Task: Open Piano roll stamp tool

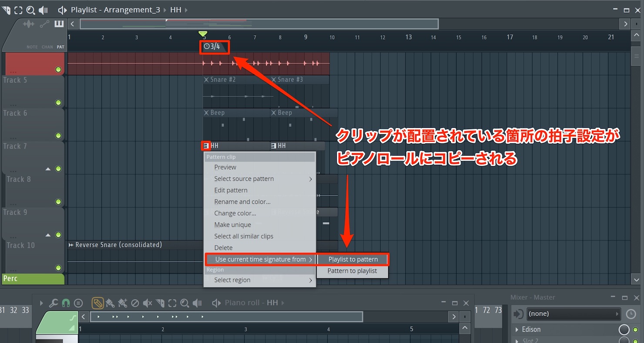Action: pos(78,303)
